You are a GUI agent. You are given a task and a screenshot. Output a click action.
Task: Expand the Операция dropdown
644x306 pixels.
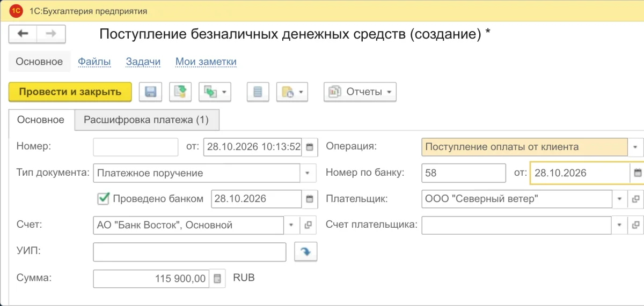pyautogui.click(x=635, y=146)
